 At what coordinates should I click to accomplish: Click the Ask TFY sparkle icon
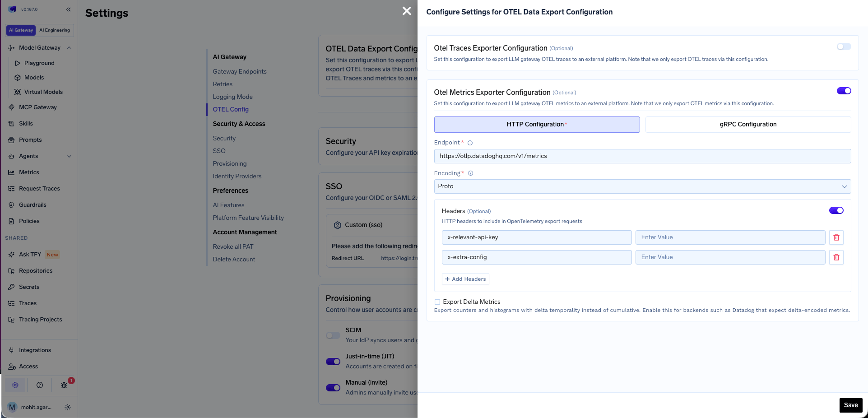point(11,255)
